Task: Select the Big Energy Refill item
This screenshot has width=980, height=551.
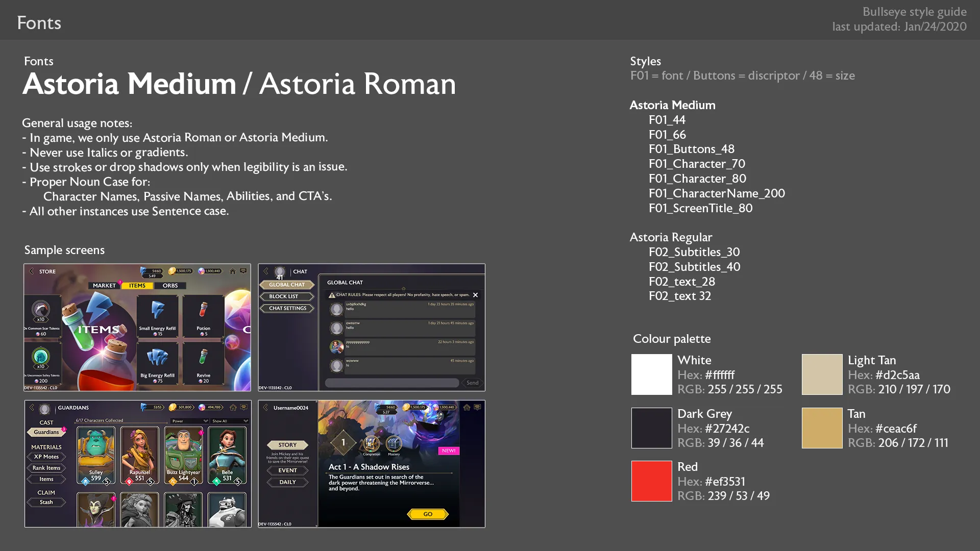Action: (x=157, y=363)
